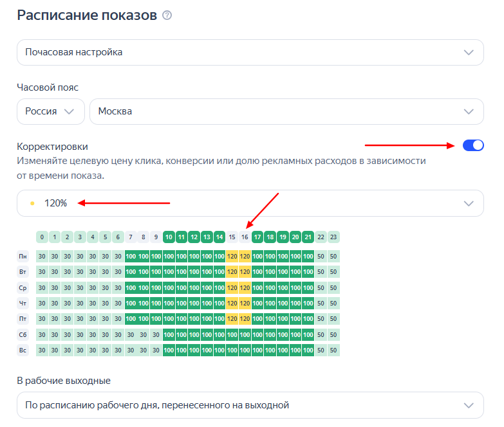The image size is (504, 427).
Task: Select the Сб row label
Action: click(23, 334)
